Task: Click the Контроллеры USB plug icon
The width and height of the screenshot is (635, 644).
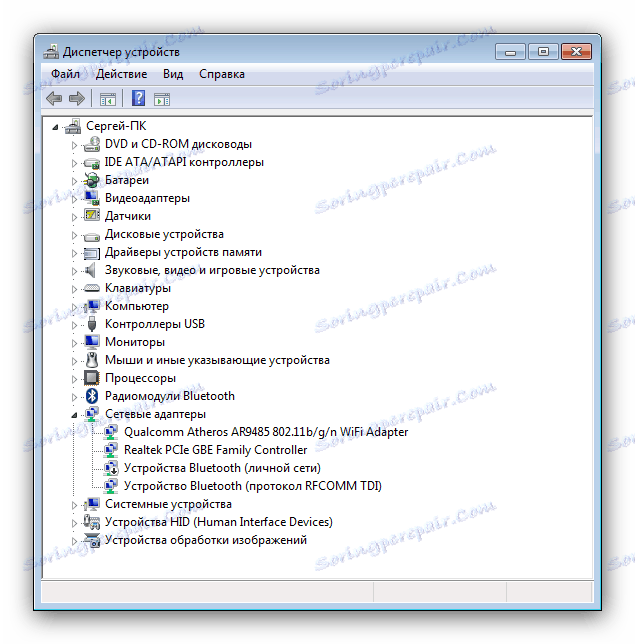Action: tap(92, 324)
